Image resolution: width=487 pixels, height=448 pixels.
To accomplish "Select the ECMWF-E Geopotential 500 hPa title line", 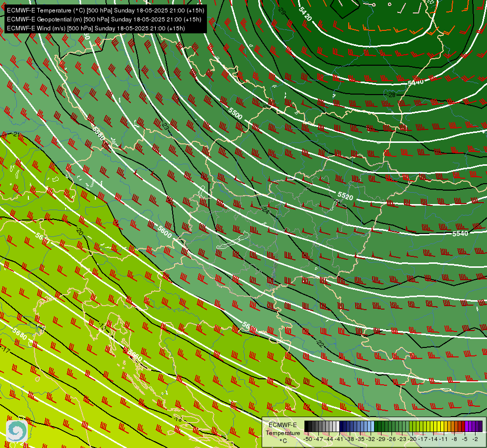I will coord(104,19).
